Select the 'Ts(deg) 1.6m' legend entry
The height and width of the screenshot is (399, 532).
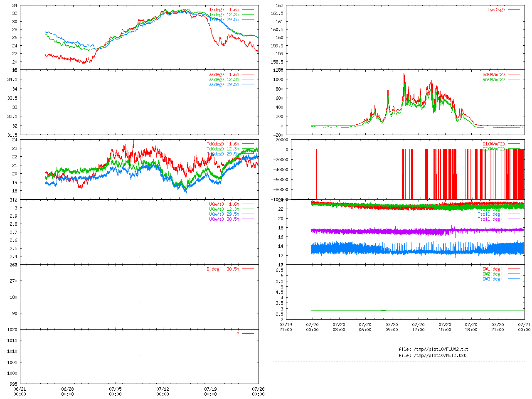(223, 74)
